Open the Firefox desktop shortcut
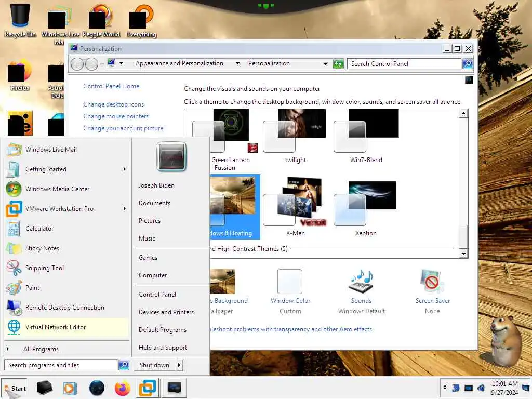Image resolution: width=532 pixels, height=399 pixels. [x=20, y=75]
